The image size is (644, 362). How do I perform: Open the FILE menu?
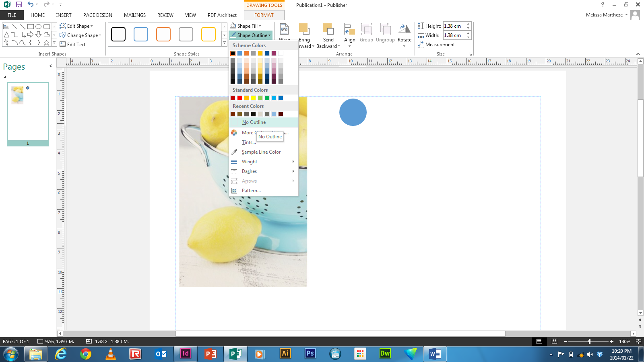[12, 15]
